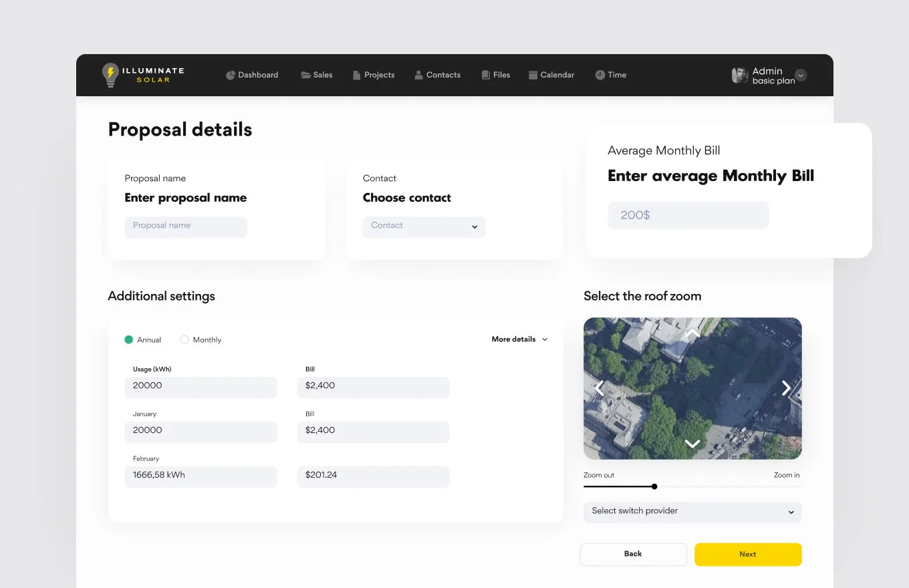Expand More details section
Screen dimensions: 909x588
coord(519,339)
